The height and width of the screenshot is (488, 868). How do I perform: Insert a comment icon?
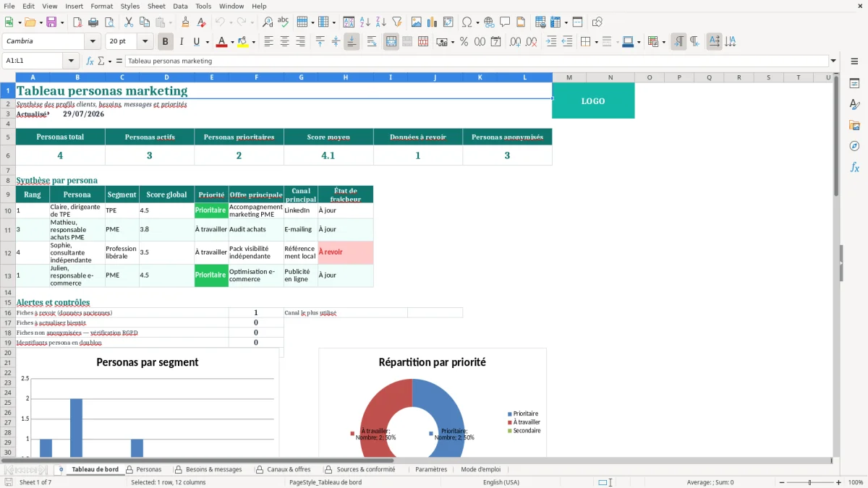point(505,22)
